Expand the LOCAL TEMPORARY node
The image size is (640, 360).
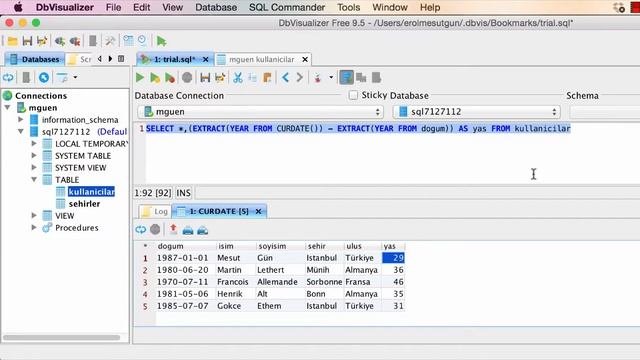tap(34, 144)
